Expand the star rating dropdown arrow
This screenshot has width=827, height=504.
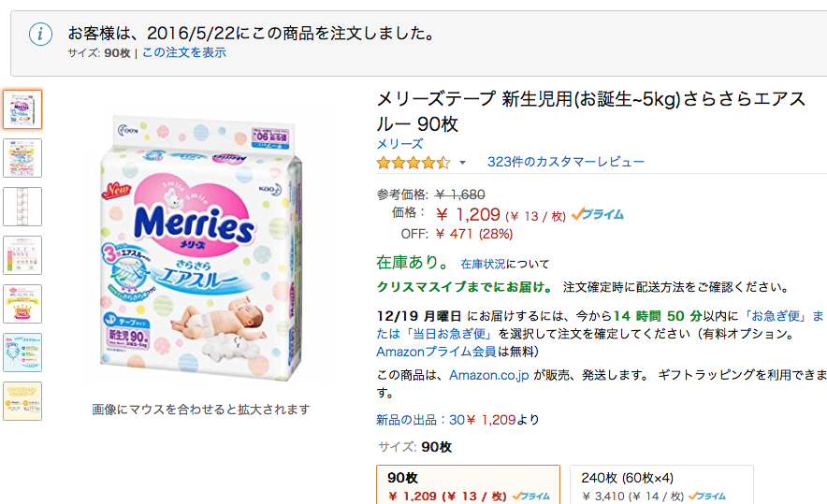462,163
